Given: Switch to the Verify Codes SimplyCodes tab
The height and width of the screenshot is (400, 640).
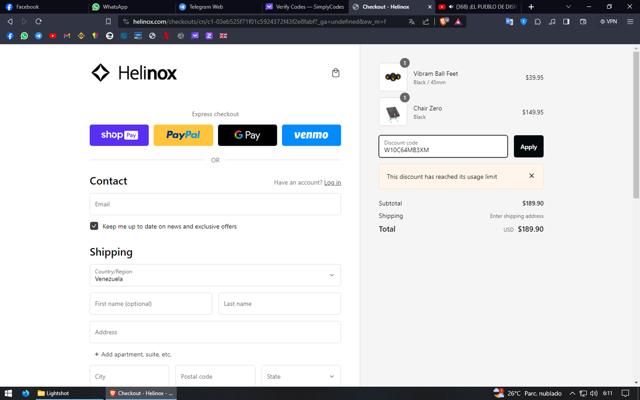Looking at the screenshot, I should (305, 7).
